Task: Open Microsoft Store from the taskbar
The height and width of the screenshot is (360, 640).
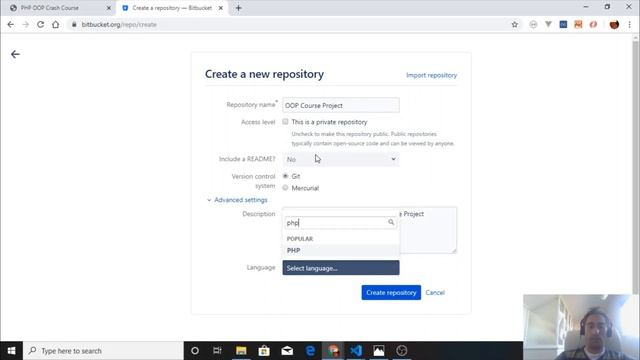Action: [264, 351]
